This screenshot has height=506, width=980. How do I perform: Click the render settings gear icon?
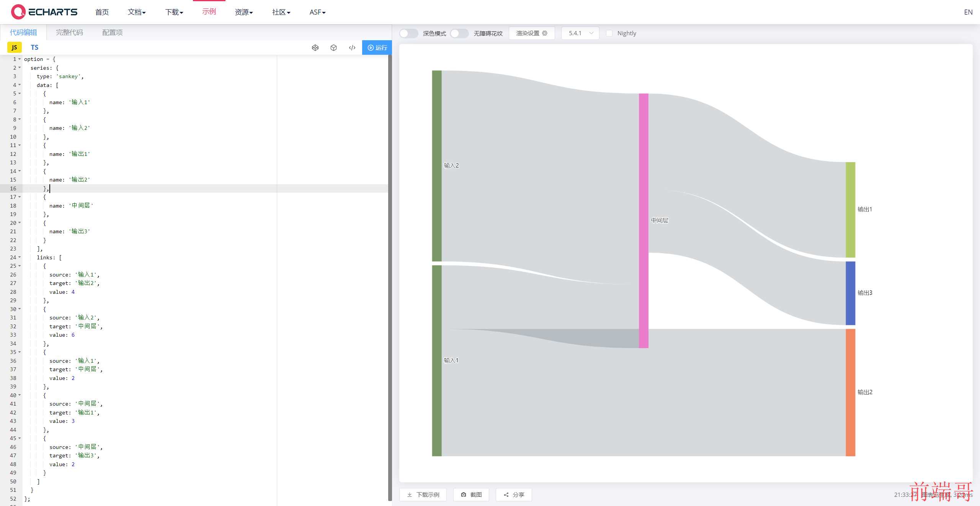pos(545,33)
